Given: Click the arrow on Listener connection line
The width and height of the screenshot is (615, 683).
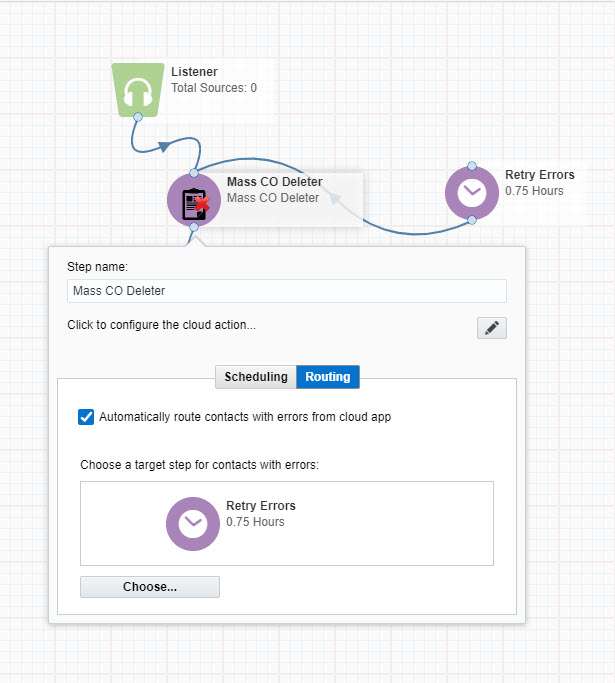Looking at the screenshot, I should click(163, 146).
